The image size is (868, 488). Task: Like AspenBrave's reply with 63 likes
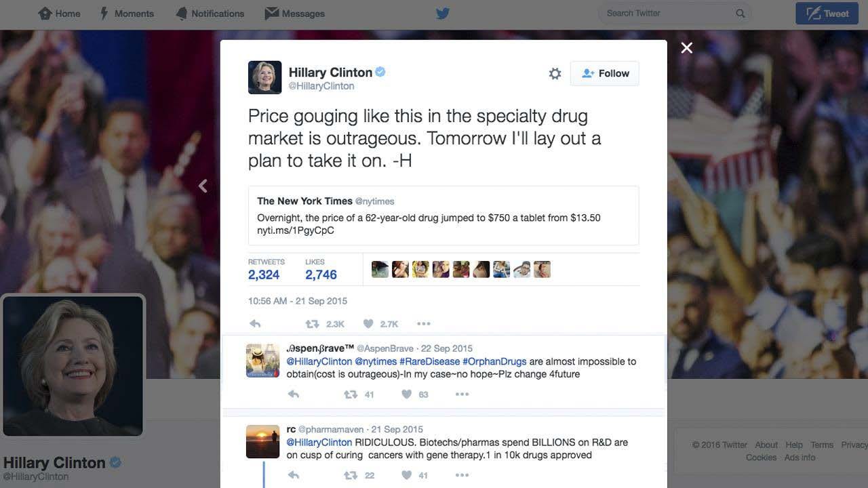pos(414,394)
